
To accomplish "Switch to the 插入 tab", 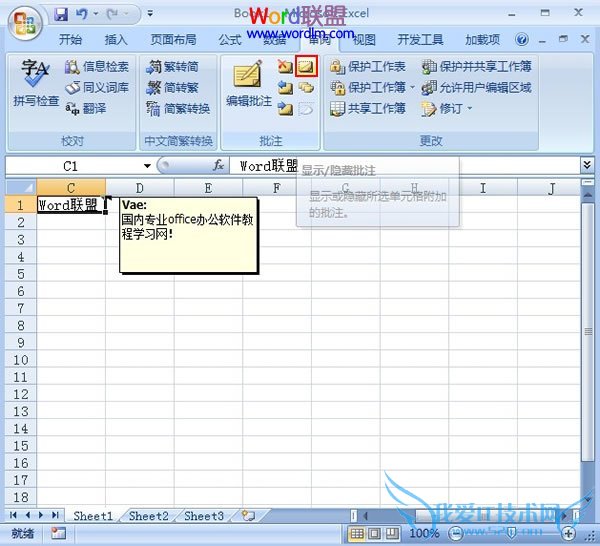I will click(116, 39).
